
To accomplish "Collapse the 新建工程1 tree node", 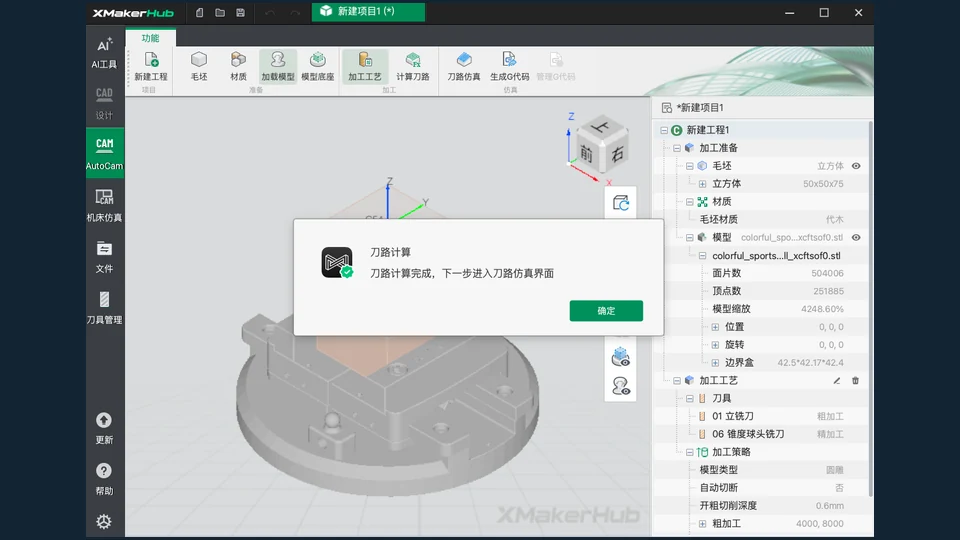I will click(x=664, y=130).
